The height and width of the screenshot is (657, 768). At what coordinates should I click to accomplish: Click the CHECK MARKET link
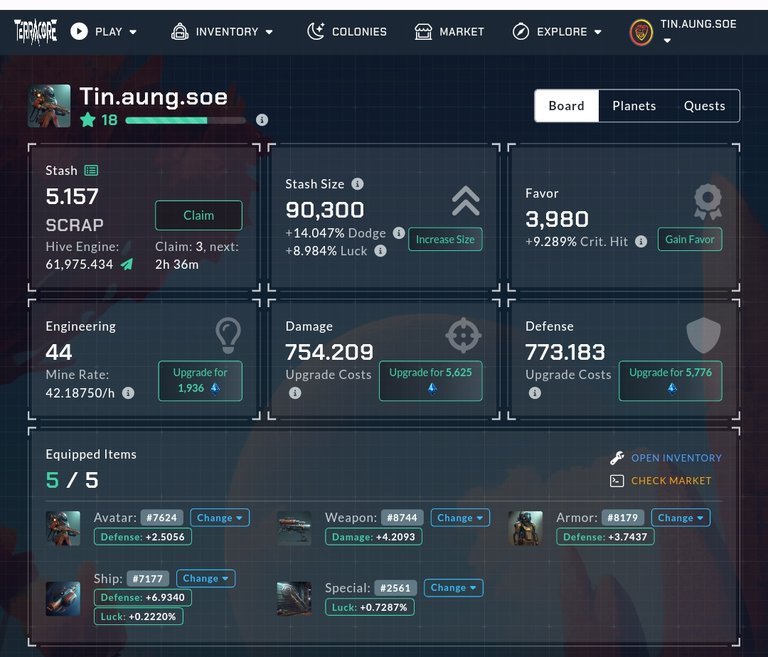coord(671,481)
